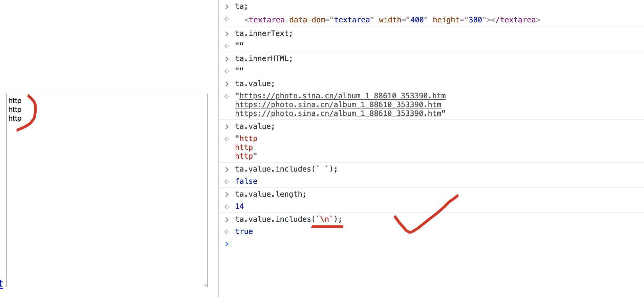Click the first 'http' line in textarea
Screen dimensions: 644x297
(x=15, y=101)
